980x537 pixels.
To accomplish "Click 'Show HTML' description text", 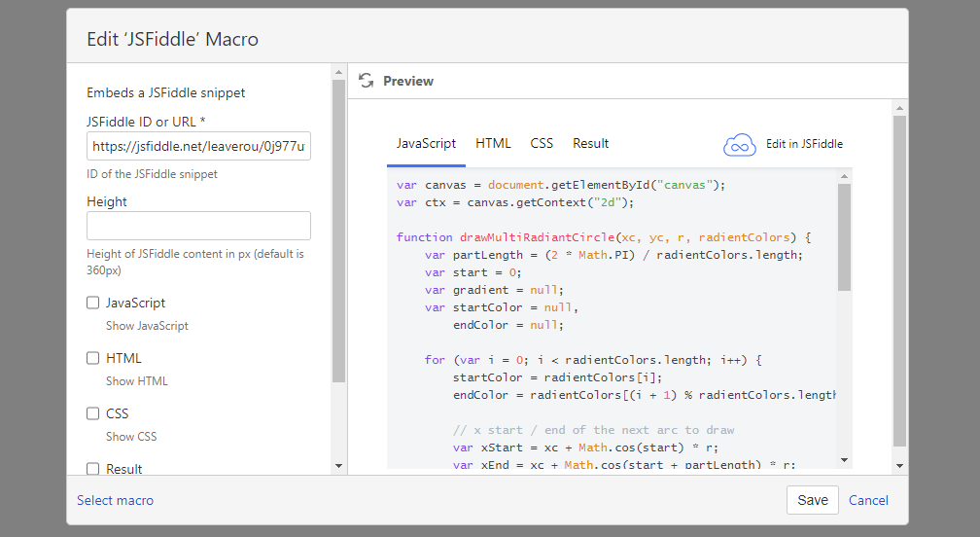I will 137,380.
